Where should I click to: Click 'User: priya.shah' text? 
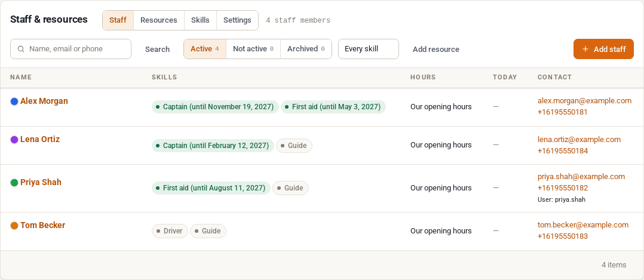(562, 199)
